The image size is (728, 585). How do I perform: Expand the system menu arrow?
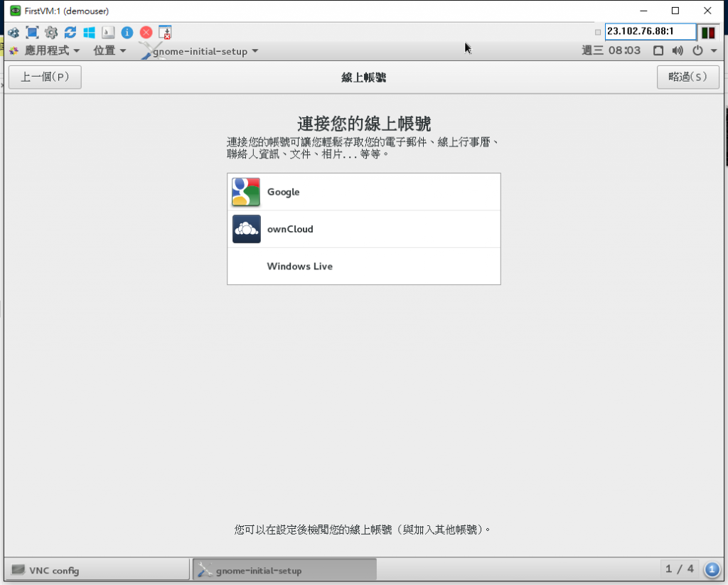pyautogui.click(x=714, y=50)
